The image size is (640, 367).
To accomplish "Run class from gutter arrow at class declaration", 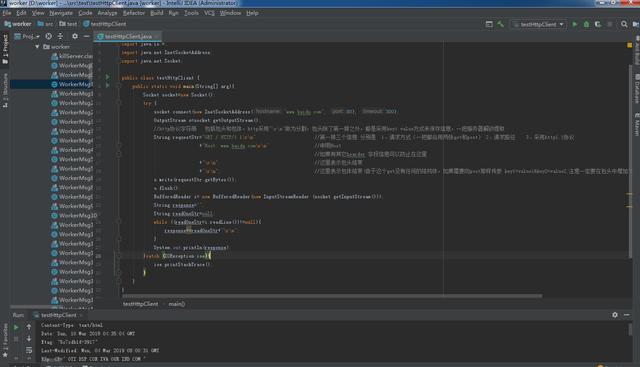I will (x=108, y=77).
